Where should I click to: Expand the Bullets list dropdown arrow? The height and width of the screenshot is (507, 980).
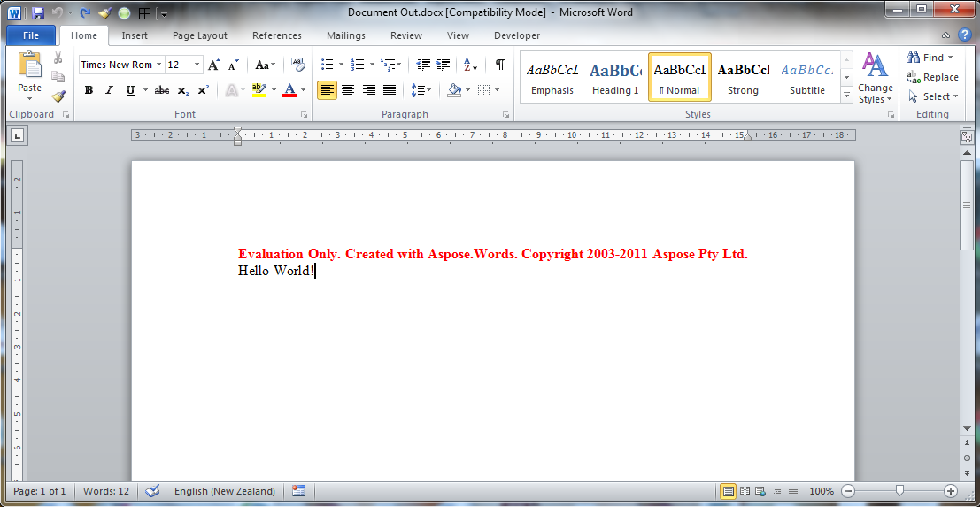pos(341,65)
